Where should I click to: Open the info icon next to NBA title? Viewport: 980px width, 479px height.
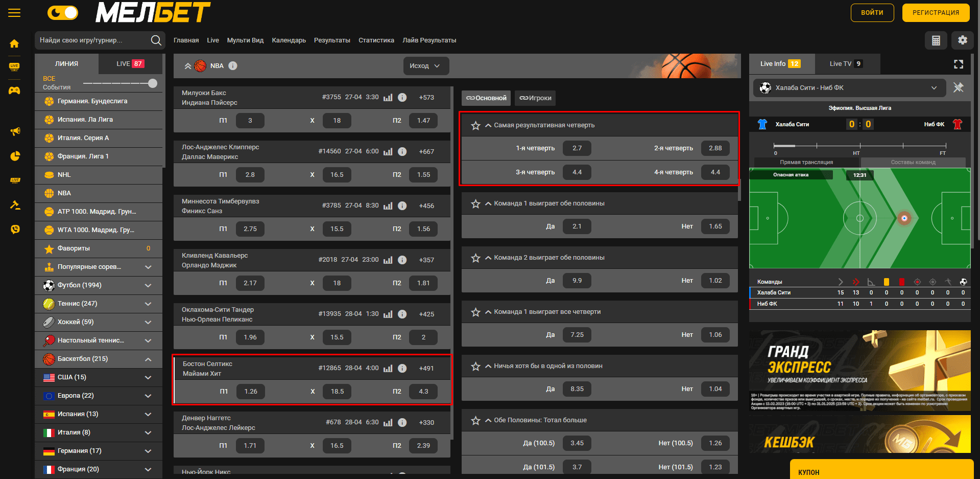click(x=233, y=65)
